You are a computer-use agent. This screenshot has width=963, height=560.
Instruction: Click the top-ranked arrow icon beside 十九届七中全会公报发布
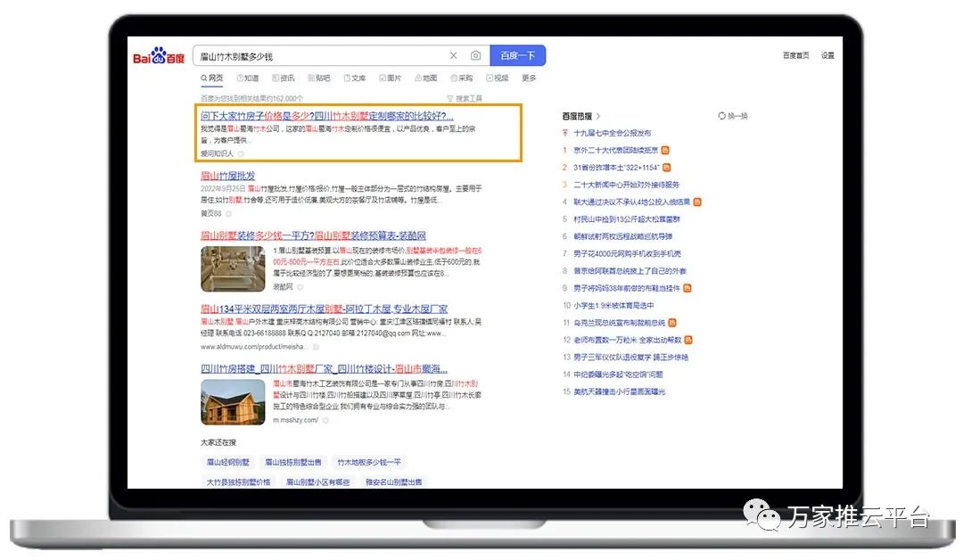(564, 134)
